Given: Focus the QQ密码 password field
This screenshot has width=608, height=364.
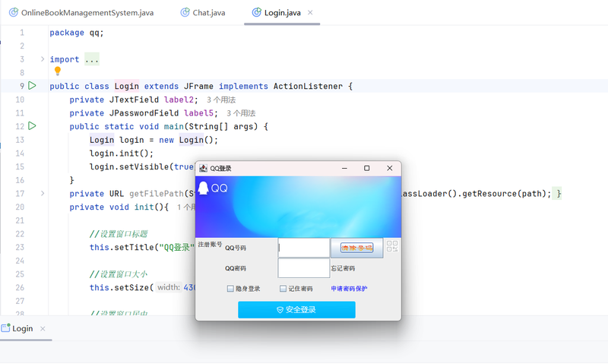Looking at the screenshot, I should click(x=303, y=268).
